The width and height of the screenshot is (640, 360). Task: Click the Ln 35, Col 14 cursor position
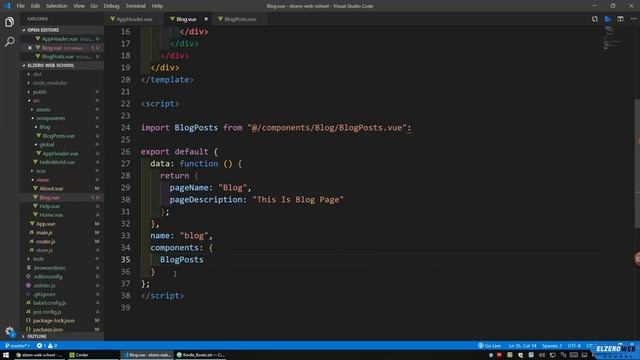(x=522, y=346)
